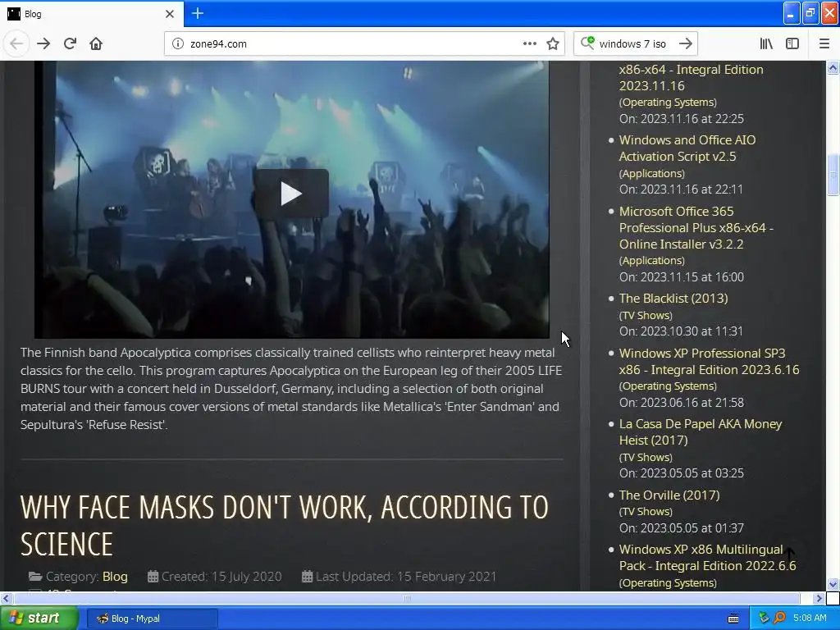Click the horizontal scrollbar thumb
840x630 pixels.
[407, 598]
